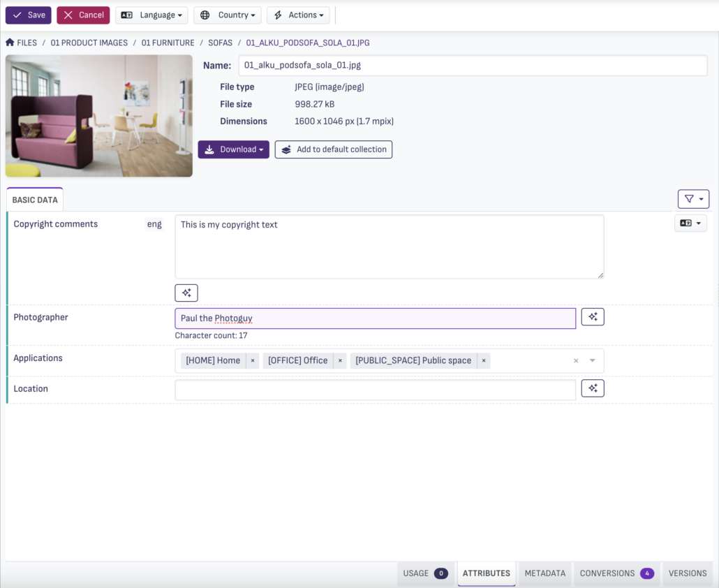This screenshot has height=588, width=719.
Task: Open the language icon dropdown beside Copyright comments
Action: pyautogui.click(x=690, y=223)
